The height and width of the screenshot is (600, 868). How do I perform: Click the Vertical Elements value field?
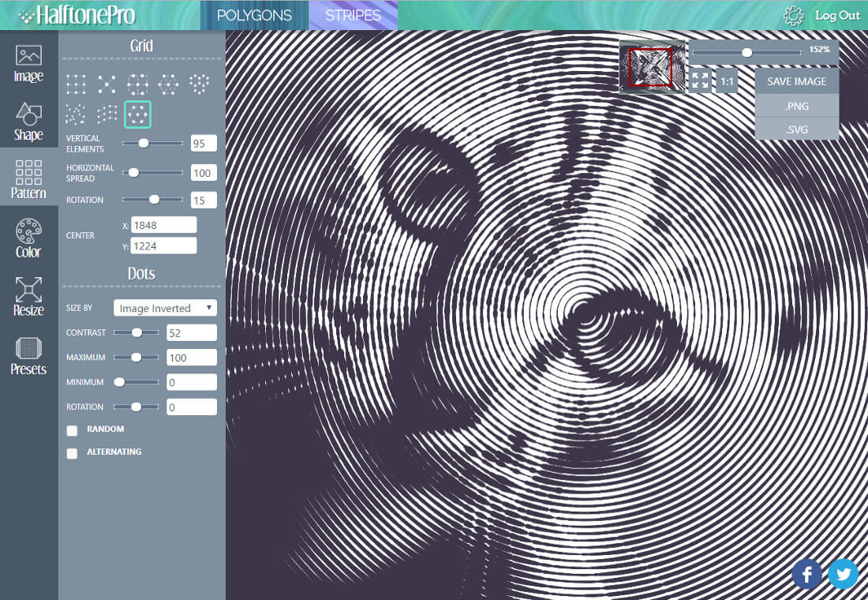point(204,143)
